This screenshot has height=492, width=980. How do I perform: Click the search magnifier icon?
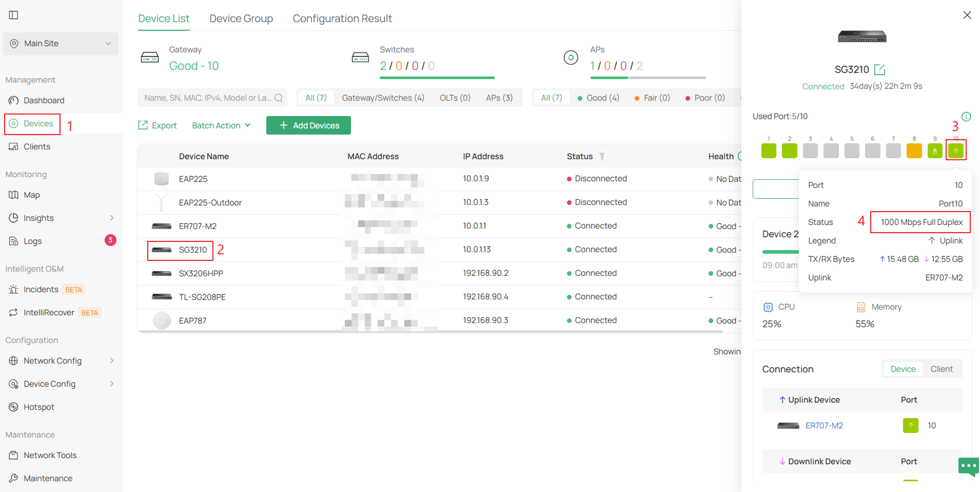coord(278,98)
